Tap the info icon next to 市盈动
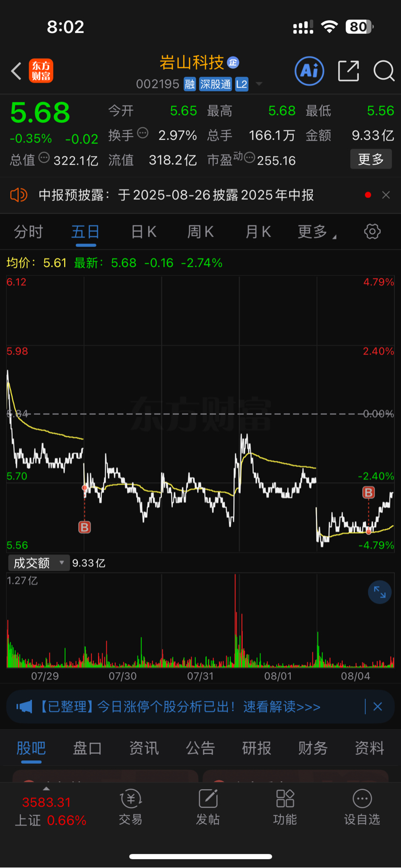 pyautogui.click(x=250, y=158)
